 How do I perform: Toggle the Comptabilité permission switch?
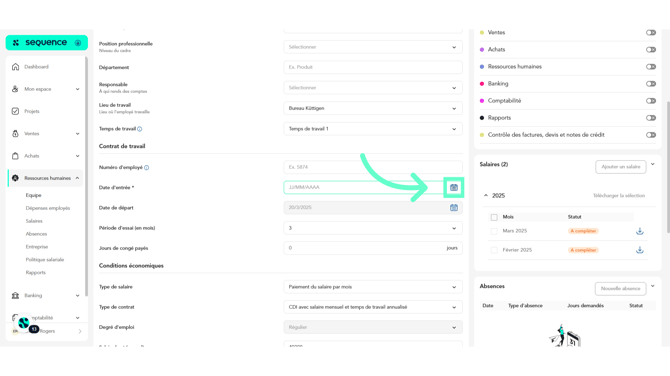(650, 101)
